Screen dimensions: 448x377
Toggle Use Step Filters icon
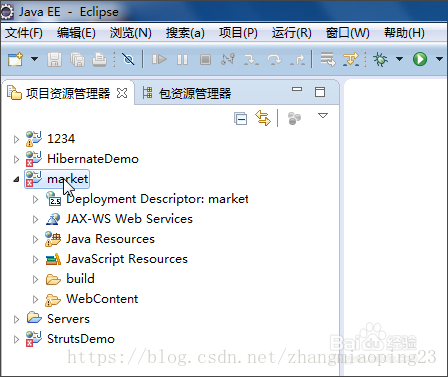pyautogui.click(x=351, y=59)
